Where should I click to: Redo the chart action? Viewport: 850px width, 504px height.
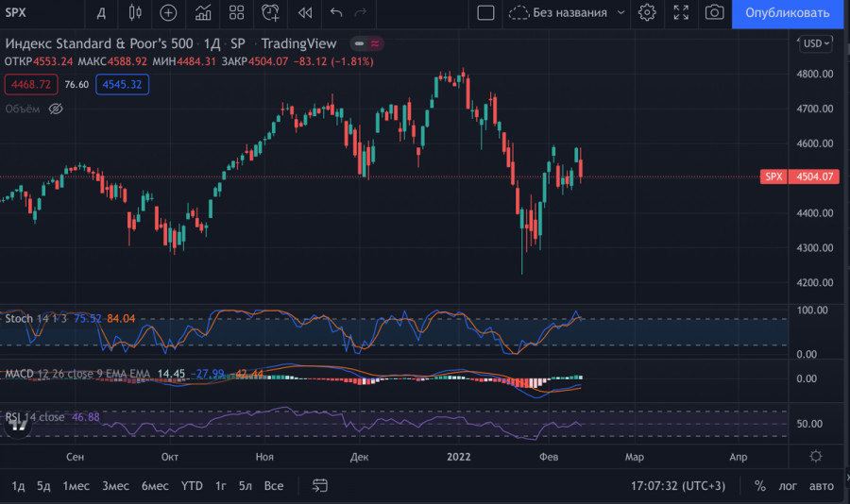[361, 12]
